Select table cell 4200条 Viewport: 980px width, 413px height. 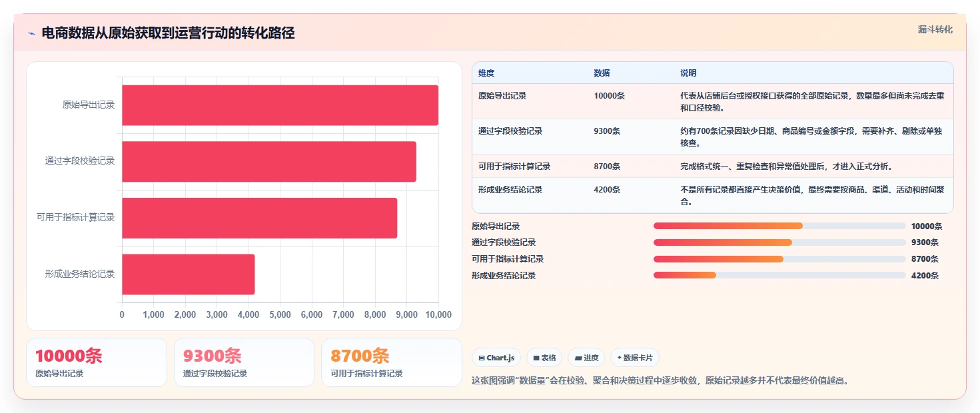(607, 190)
